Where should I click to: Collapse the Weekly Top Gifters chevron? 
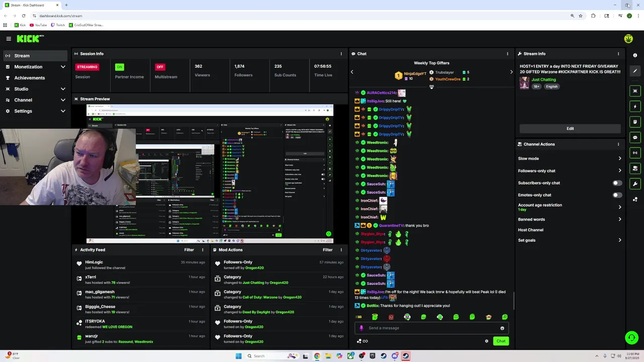coord(431,87)
